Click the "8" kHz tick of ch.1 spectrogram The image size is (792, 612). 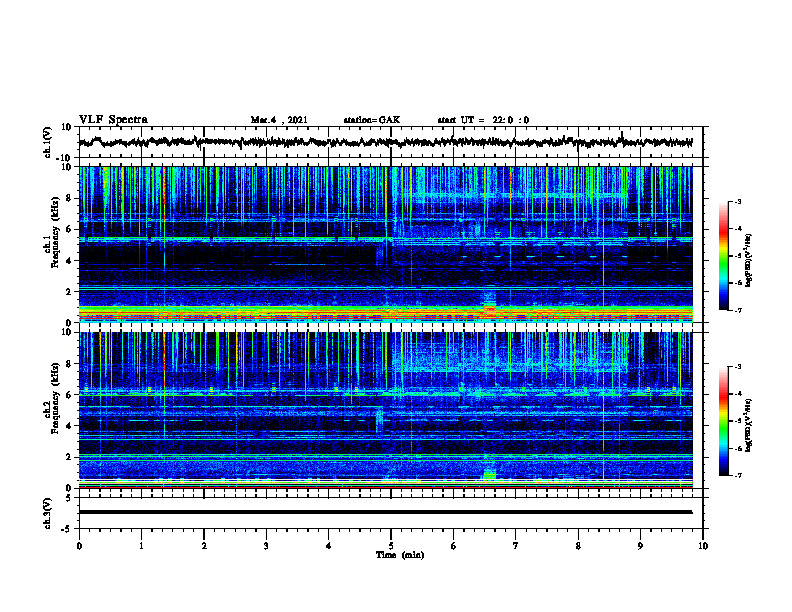(70, 198)
